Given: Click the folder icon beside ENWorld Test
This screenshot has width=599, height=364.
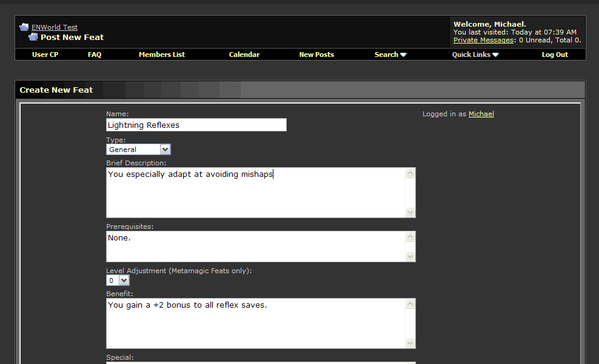Looking at the screenshot, I should tap(24, 27).
